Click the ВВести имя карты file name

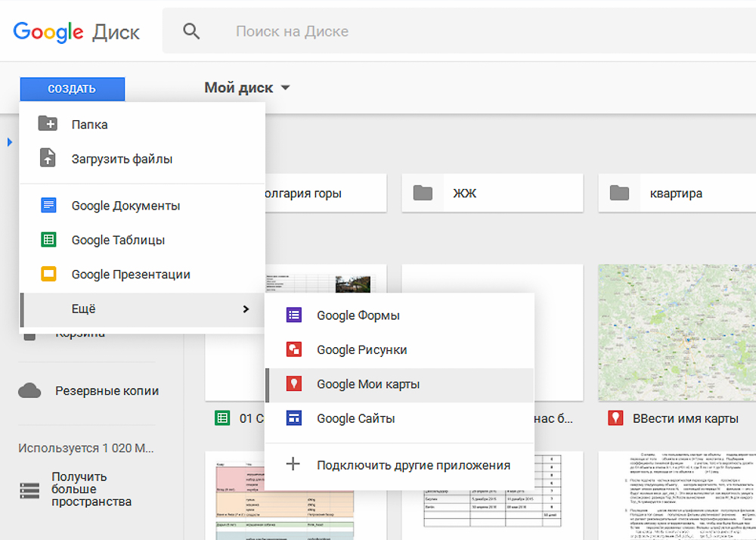pos(685,418)
